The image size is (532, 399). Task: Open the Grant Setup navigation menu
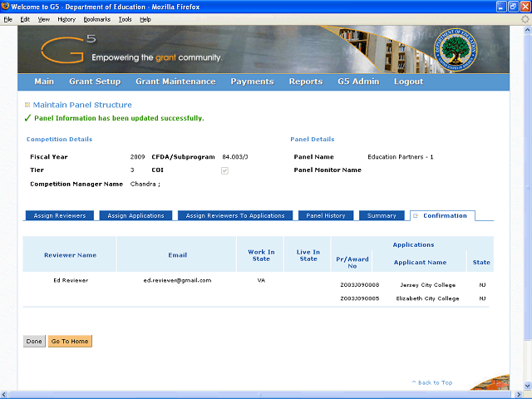[95, 81]
